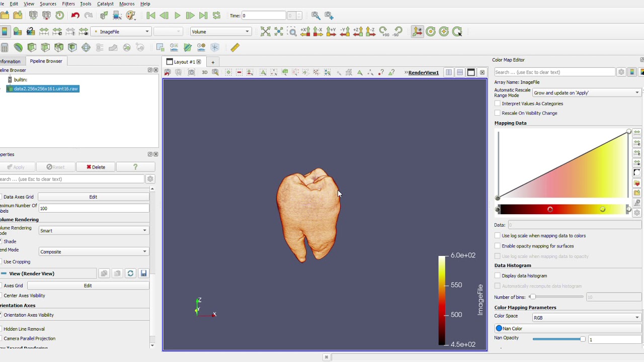Open properties help question button

pyautogui.click(x=135, y=167)
